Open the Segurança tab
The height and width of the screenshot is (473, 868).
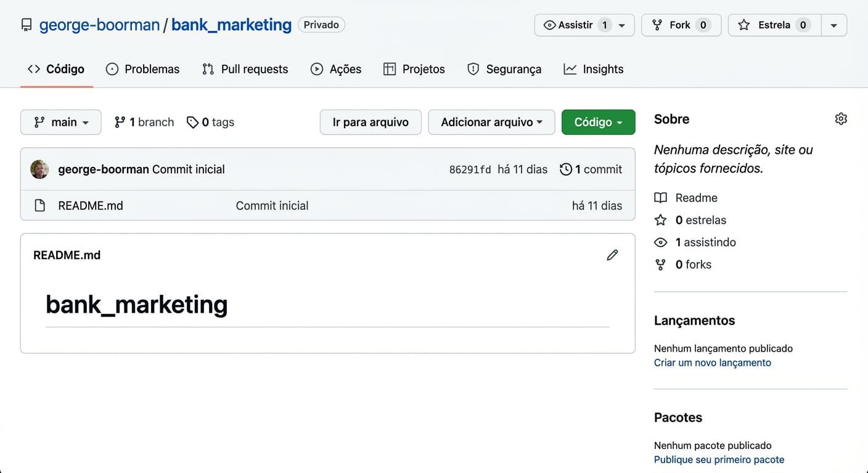(x=504, y=69)
